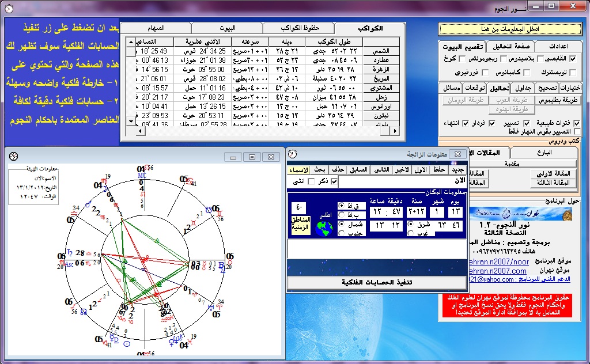Click the clock icon on the astrological chart window
Viewport: 590px width, 364px height.
(x=13, y=157)
